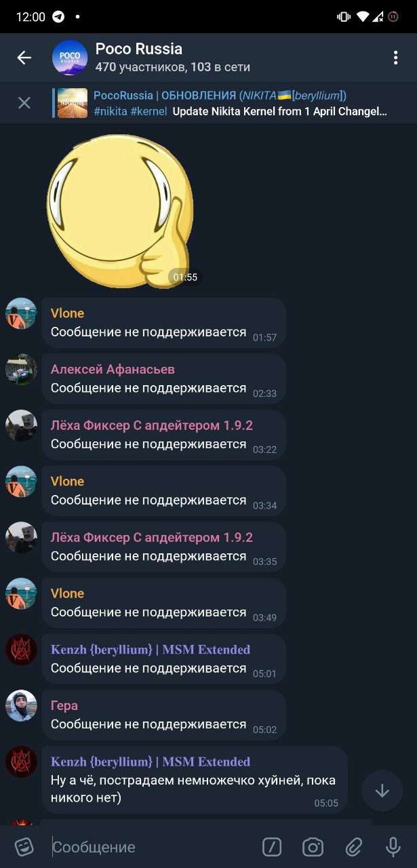The height and width of the screenshot is (868, 417).
Task: Tap the first Vlone user avatar
Action: click(x=21, y=314)
